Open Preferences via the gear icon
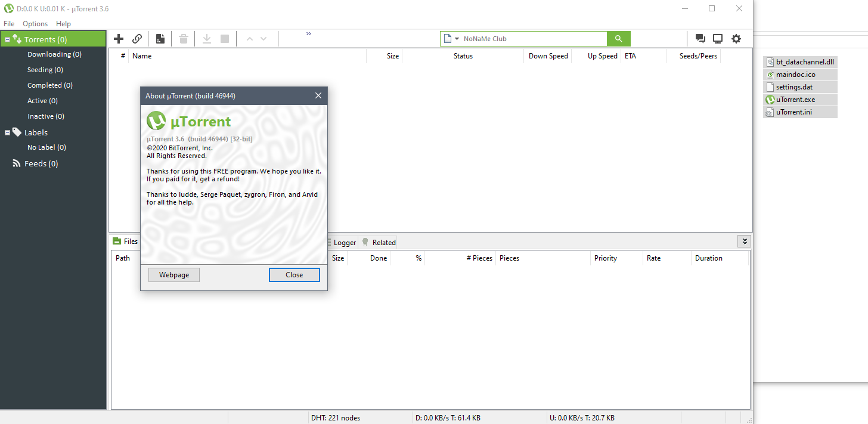 coord(736,39)
